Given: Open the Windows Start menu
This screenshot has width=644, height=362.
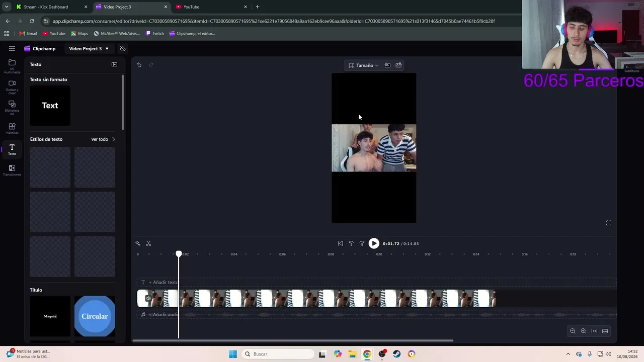Looking at the screenshot, I should (x=233, y=354).
